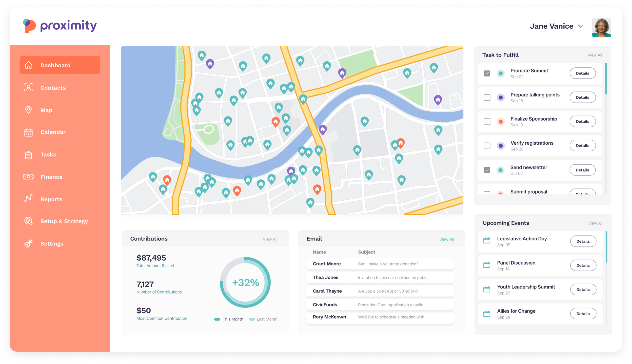632x364 pixels.
Task: Tick the Finalize Sponsorship checkbox
Action: pyautogui.click(x=487, y=122)
